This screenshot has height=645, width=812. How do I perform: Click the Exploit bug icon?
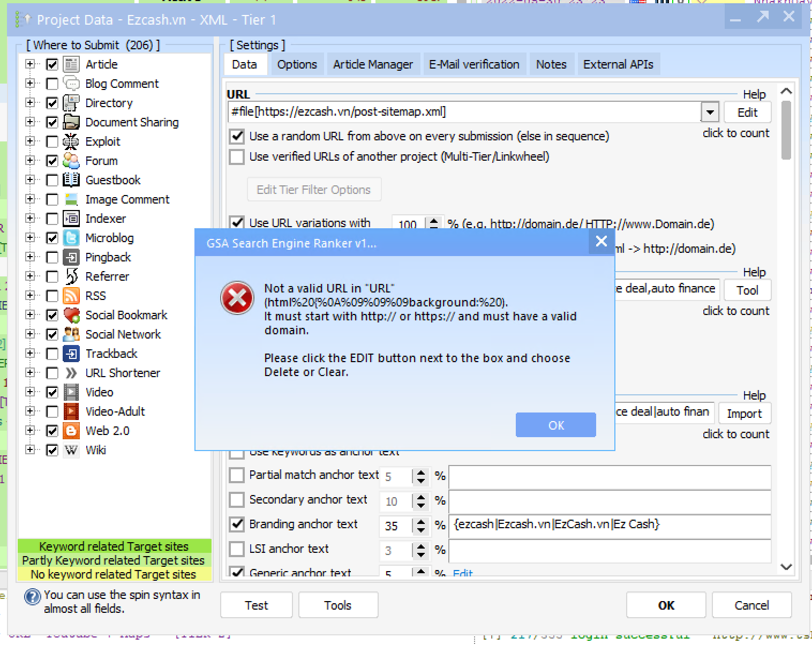tap(71, 141)
